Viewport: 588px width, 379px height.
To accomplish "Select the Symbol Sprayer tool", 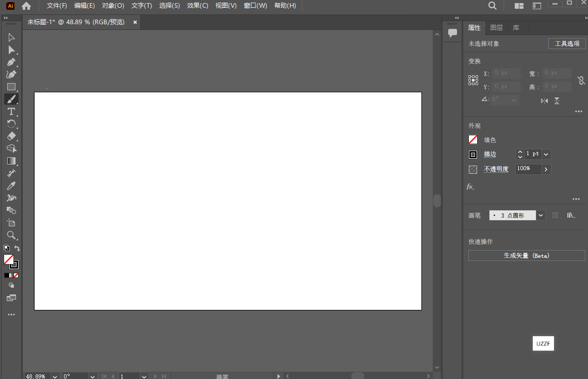I will (x=11, y=198).
